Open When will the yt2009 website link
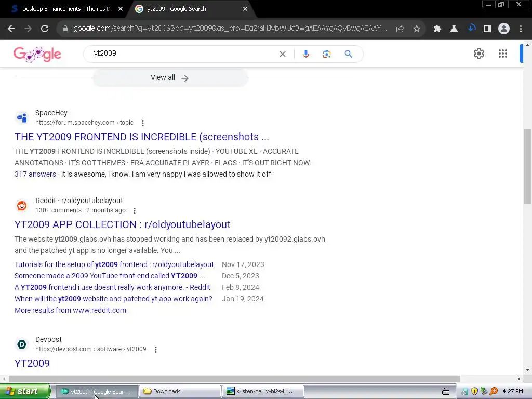Screen dimensions: 532x399 coord(113,299)
